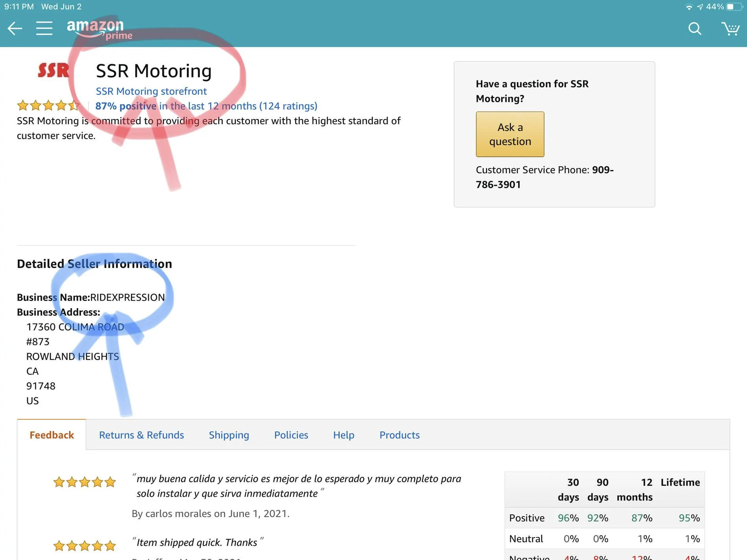This screenshot has width=747, height=560.
Task: Tap stars on 'Item shipped quick' review
Action: coord(85,545)
